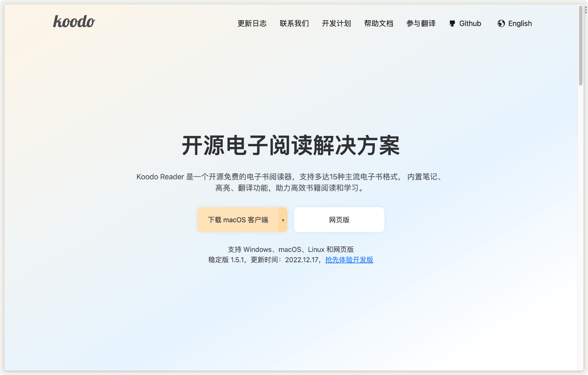Click the orange download client button area
This screenshot has width=588, height=375.
tap(238, 220)
